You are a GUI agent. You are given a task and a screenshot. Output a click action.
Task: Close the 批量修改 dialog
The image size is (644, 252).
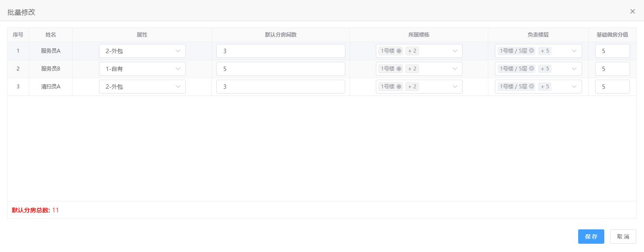coord(633,11)
